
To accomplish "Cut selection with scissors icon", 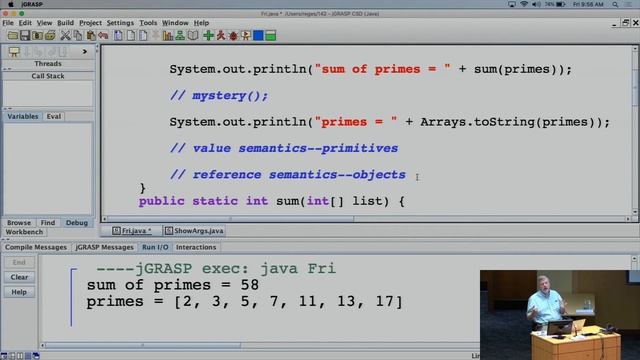I will 65,36.
